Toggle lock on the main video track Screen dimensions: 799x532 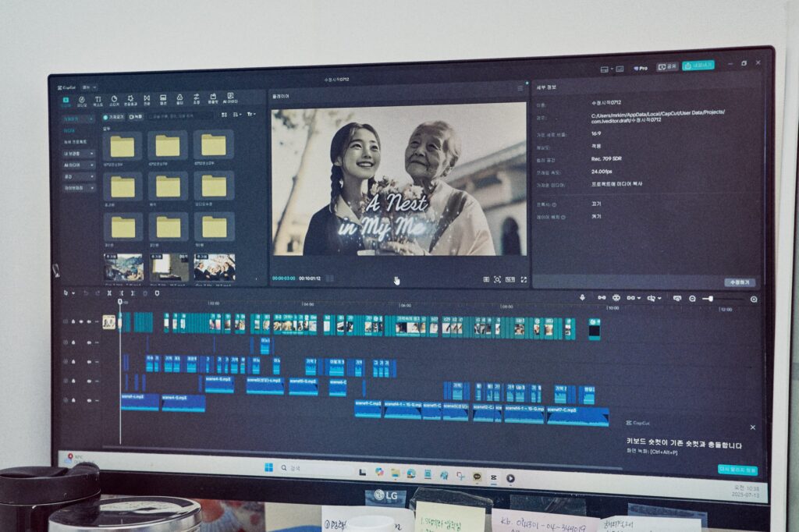tap(73, 321)
